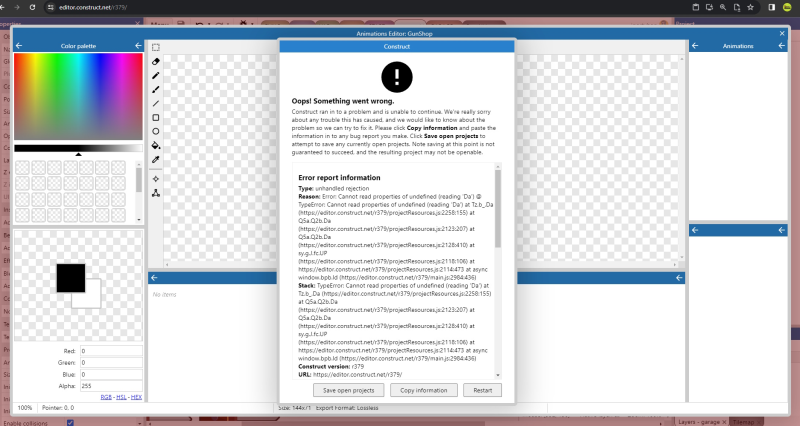This screenshot has height=426, width=800.
Task: Click the black primary color swatch
Action: pos(70,278)
